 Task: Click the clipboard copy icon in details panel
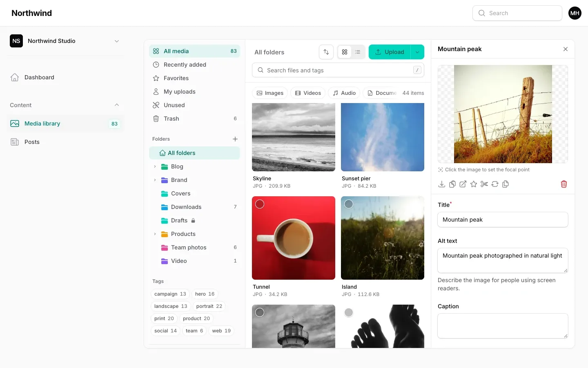click(x=452, y=184)
